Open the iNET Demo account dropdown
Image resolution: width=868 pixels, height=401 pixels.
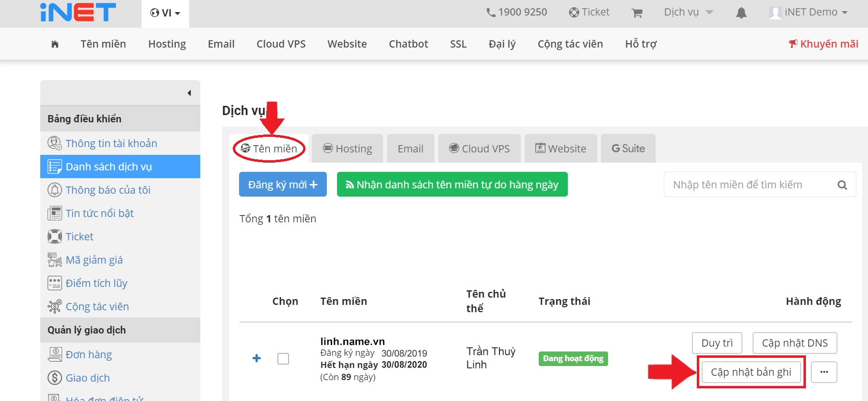(x=808, y=12)
